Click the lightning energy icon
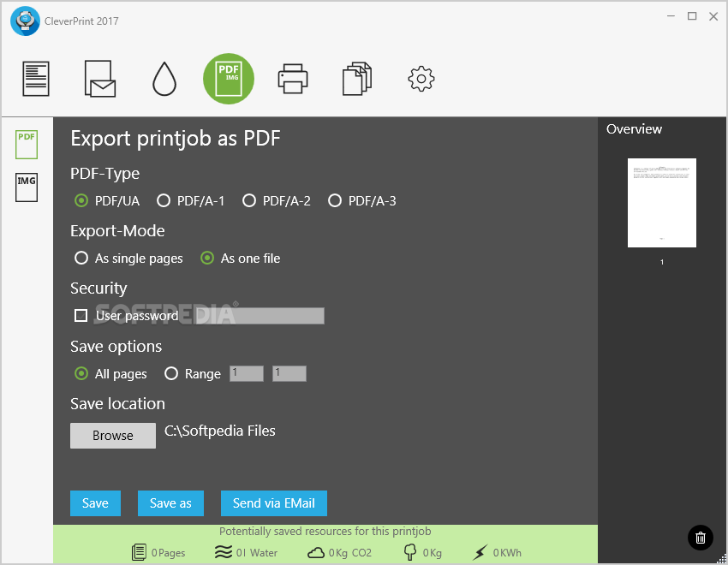The image size is (728, 565). [480, 552]
